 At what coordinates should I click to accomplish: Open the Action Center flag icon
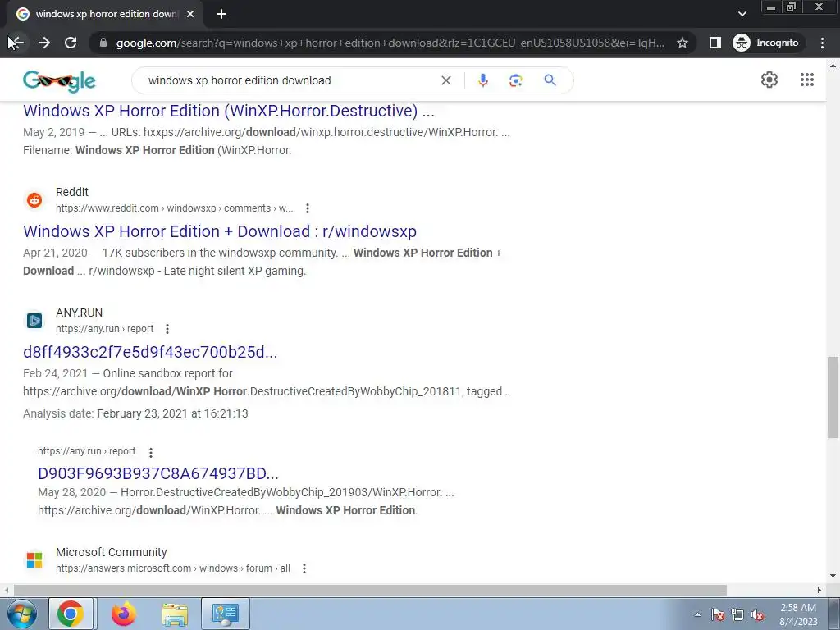[717, 614]
